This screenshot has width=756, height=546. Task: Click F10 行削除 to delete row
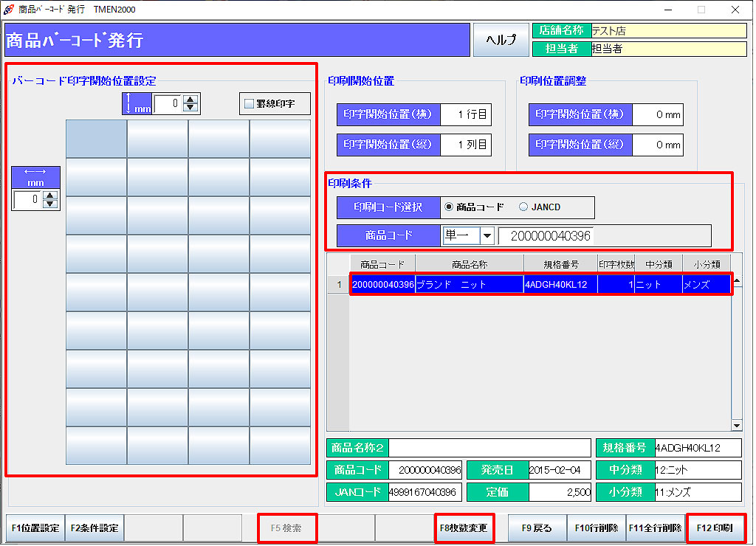[x=596, y=528]
